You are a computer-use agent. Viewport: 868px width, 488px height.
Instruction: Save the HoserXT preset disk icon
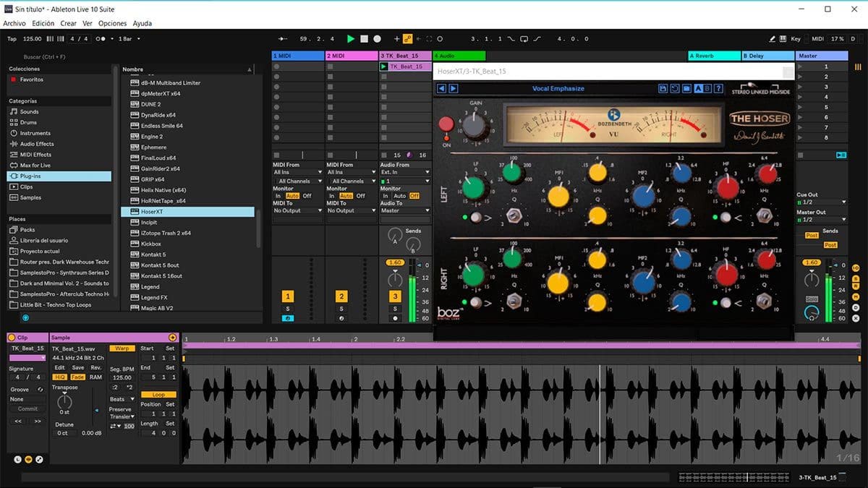pyautogui.click(x=663, y=88)
